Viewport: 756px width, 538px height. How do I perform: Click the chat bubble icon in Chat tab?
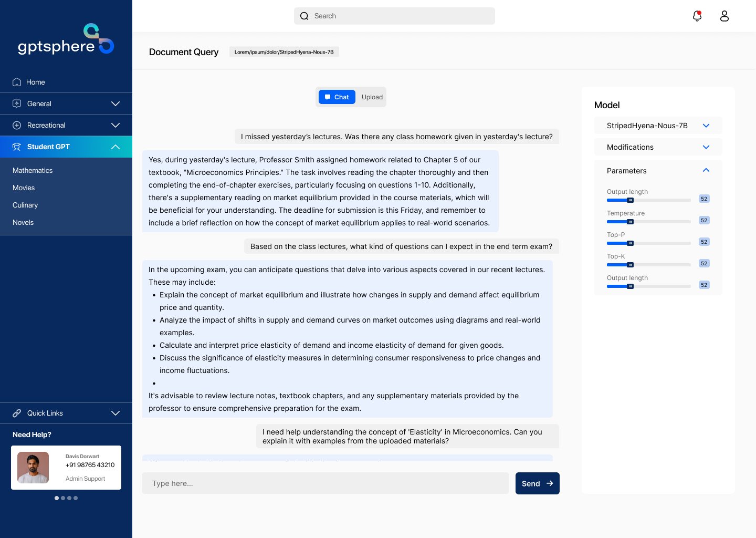[x=328, y=97]
